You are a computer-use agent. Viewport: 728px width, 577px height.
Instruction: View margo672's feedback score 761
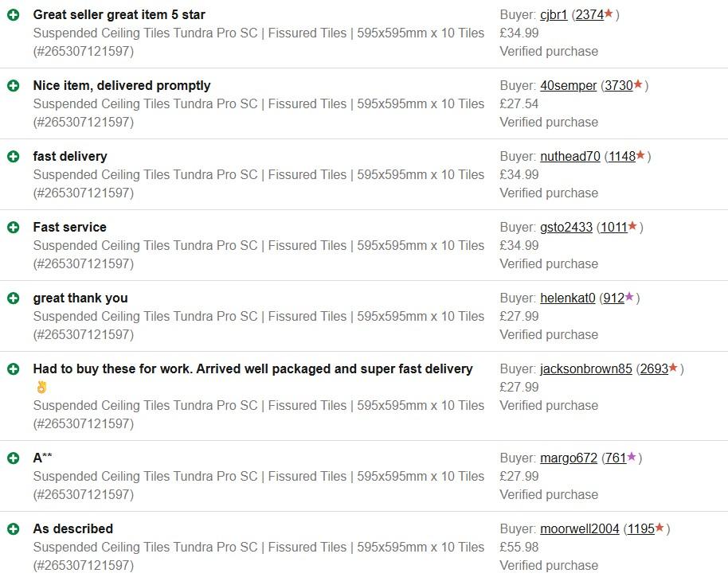click(616, 458)
